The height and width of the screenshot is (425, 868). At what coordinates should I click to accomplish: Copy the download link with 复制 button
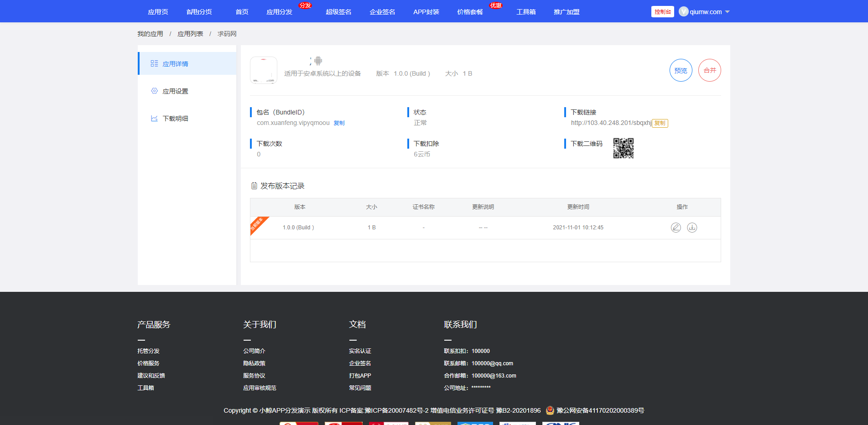point(660,123)
